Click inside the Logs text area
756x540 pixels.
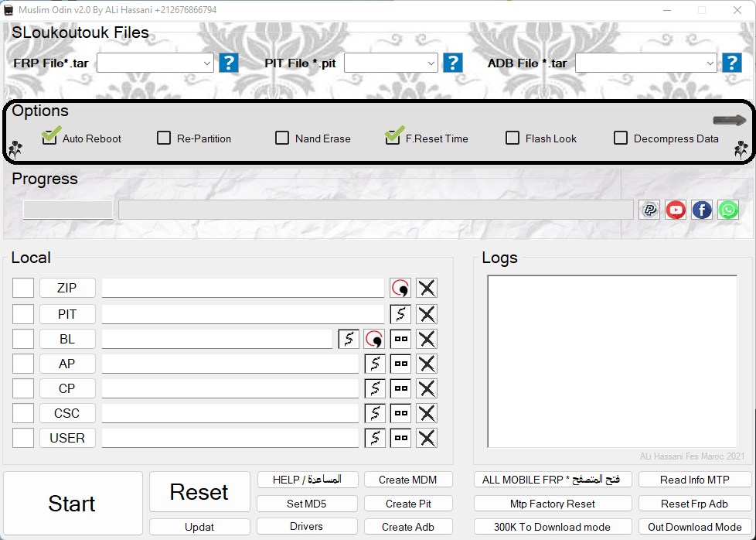tap(611, 361)
